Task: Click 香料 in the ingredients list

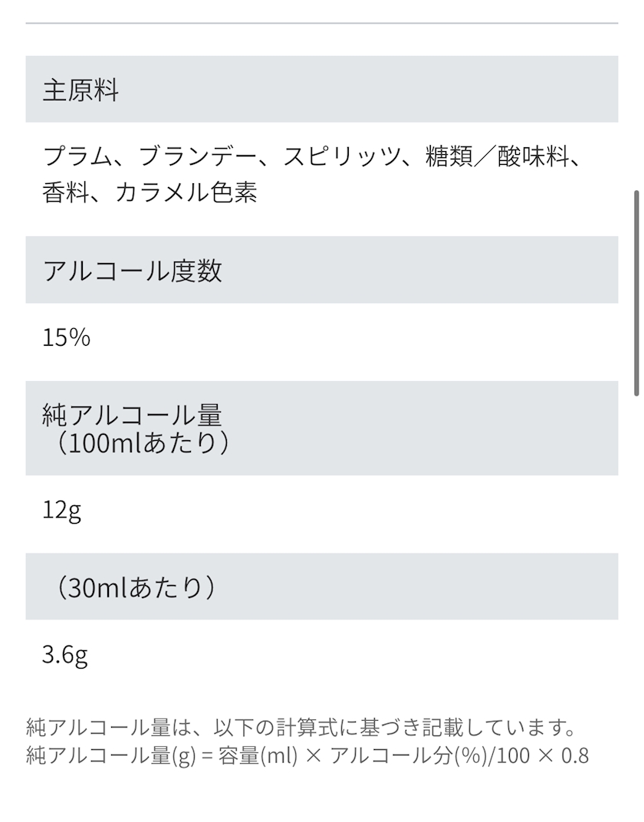Action: tap(61, 192)
